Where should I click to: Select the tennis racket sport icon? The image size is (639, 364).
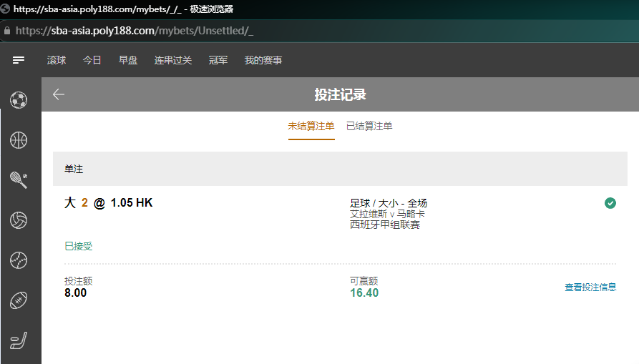[19, 179]
